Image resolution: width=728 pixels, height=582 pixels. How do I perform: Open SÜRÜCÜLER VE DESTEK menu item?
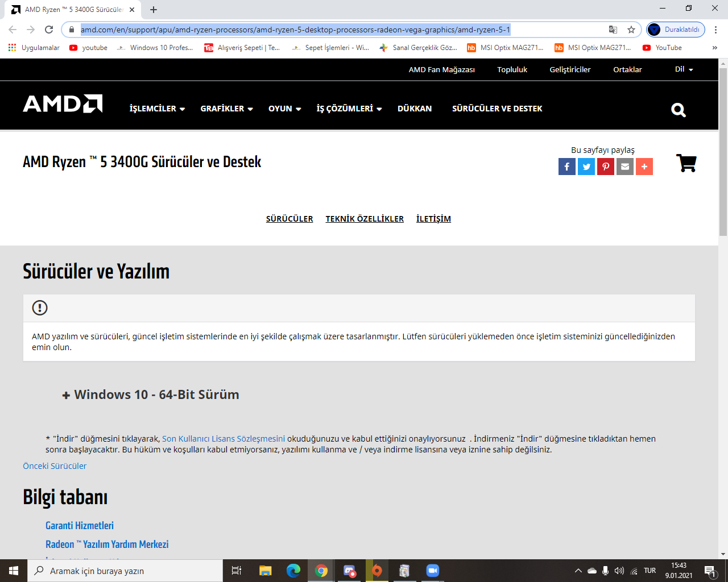(x=497, y=109)
